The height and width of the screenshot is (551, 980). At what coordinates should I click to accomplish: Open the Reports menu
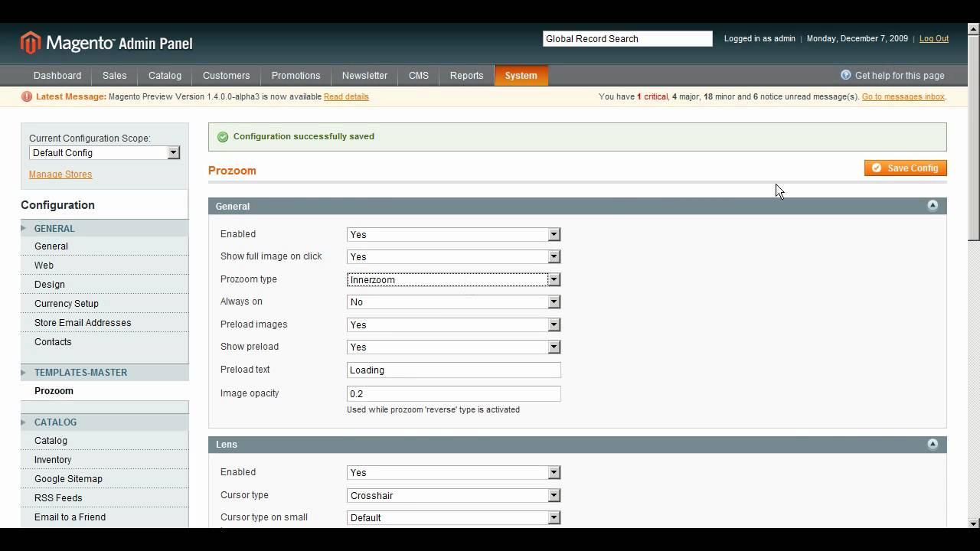click(x=466, y=75)
